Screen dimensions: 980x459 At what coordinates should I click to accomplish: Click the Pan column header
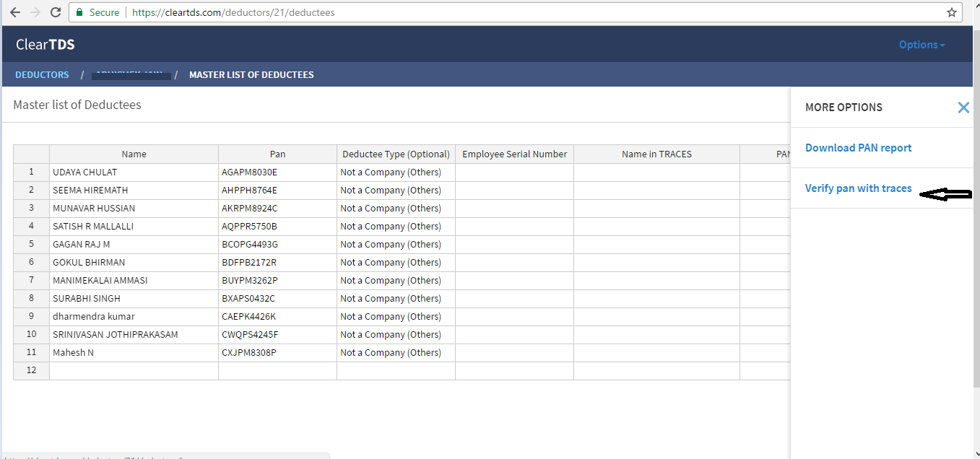coord(277,154)
